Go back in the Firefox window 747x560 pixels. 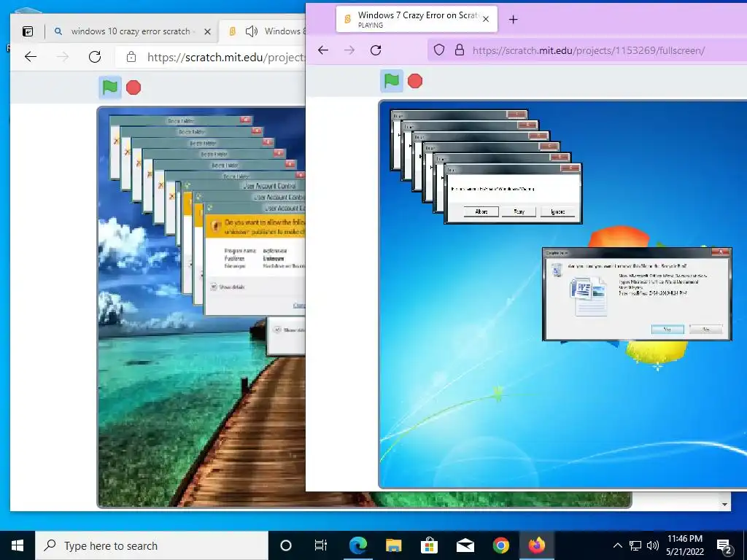pyautogui.click(x=323, y=50)
